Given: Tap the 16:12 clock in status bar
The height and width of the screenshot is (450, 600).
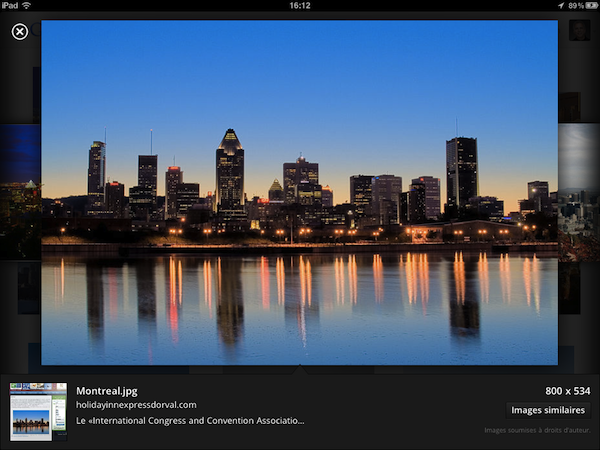Looking at the screenshot, I should tap(300, 5).
